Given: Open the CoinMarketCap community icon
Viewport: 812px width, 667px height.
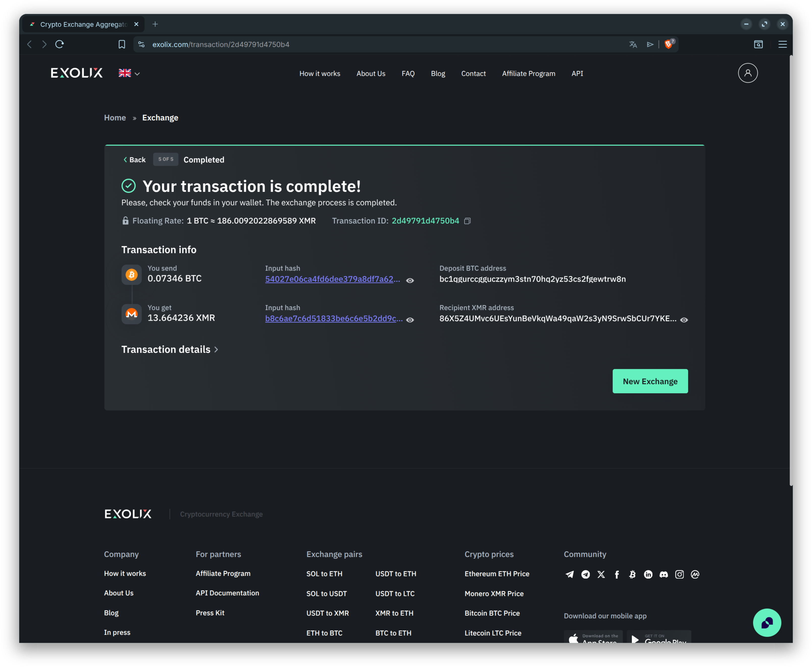Looking at the screenshot, I should (695, 575).
